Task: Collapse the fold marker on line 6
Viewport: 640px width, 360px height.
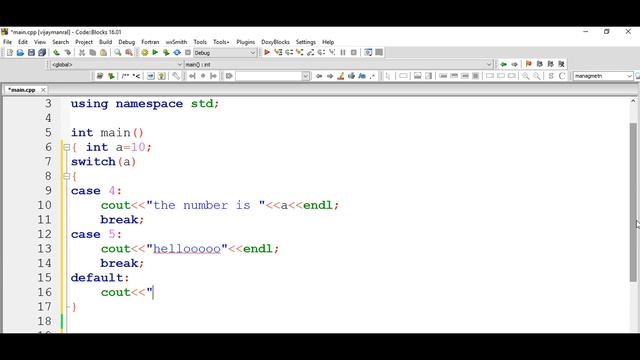Action: point(67,147)
